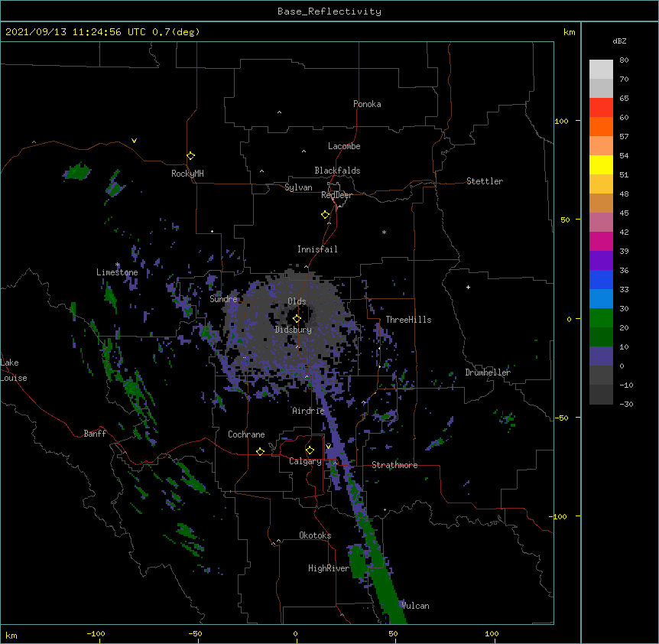Click the Calgary label
659x644 pixels.
(x=306, y=461)
